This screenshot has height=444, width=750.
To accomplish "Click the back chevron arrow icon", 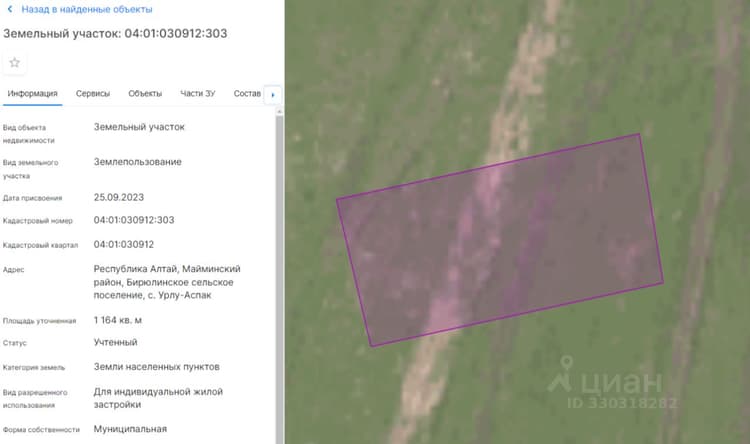I will [x=10, y=9].
